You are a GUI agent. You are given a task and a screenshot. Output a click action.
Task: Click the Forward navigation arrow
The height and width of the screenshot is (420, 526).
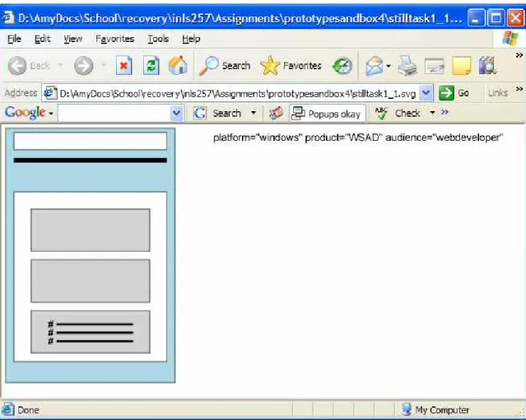(83, 65)
